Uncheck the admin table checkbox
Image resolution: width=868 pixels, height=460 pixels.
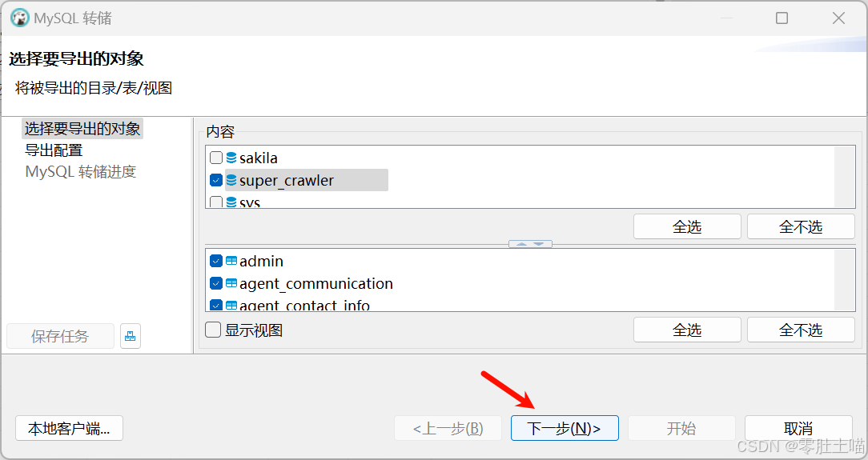click(216, 261)
